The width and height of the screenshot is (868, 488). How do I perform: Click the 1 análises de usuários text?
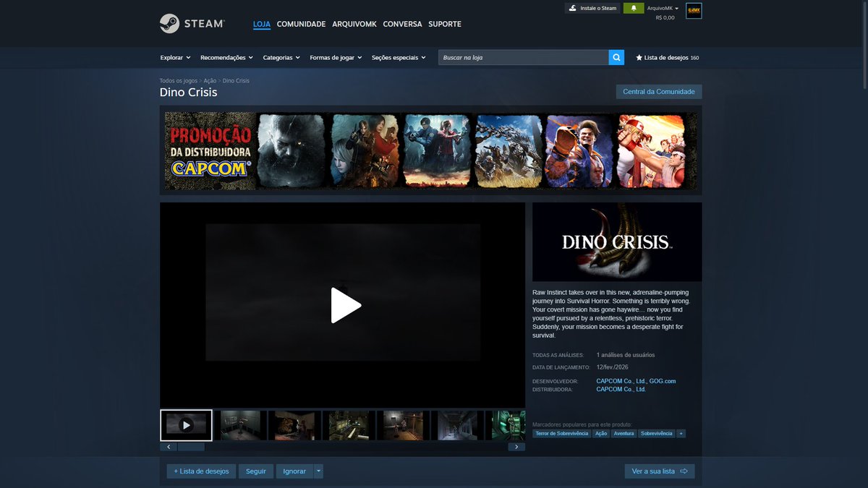click(626, 355)
